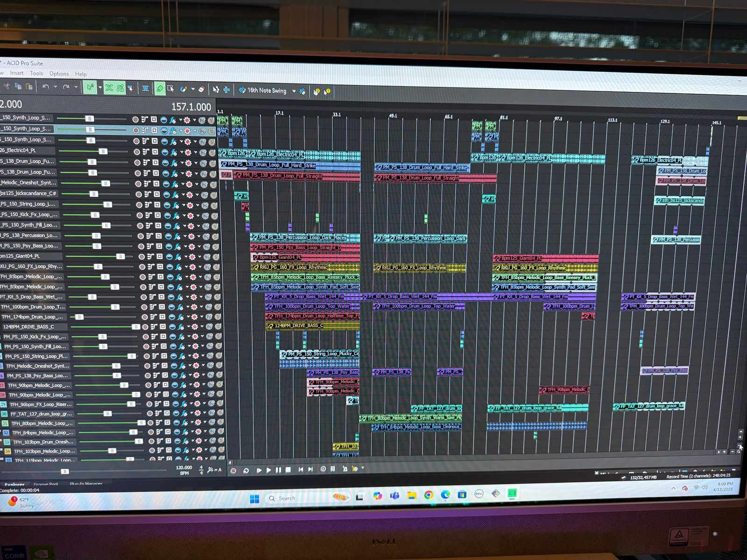This screenshot has width=747, height=560.
Task: Mute the bs125_kickscandance_C# track
Action: [203, 195]
